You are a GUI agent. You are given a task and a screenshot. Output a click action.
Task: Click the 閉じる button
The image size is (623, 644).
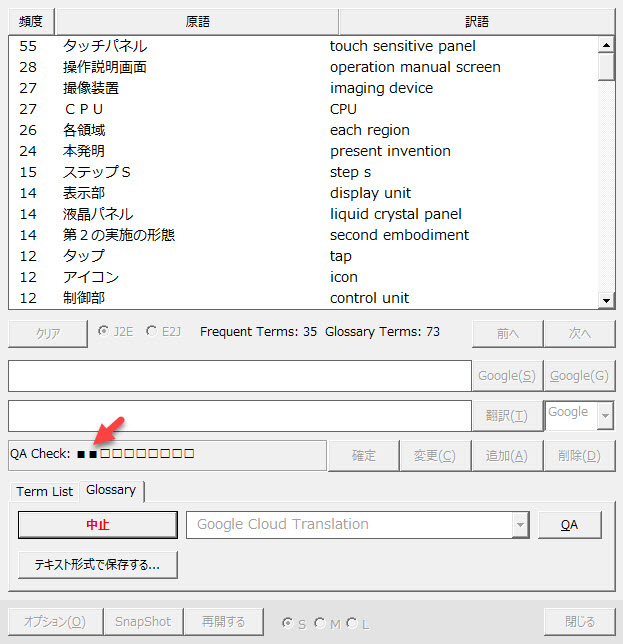(x=579, y=621)
